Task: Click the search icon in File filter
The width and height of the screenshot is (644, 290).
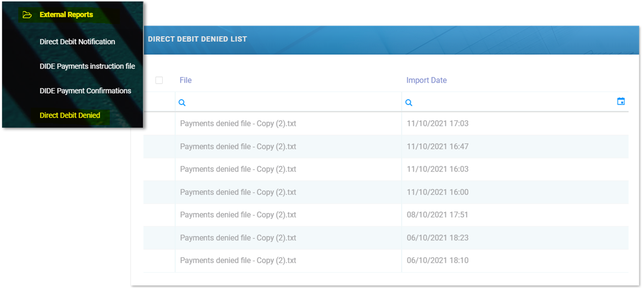Action: [182, 102]
